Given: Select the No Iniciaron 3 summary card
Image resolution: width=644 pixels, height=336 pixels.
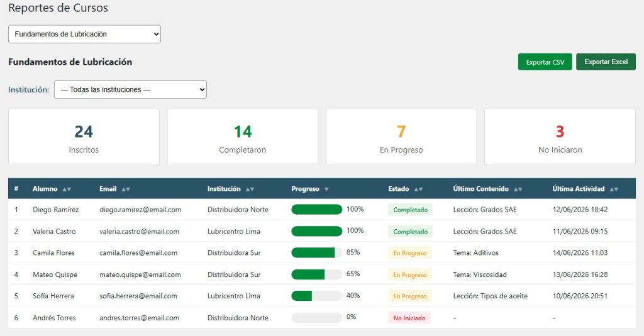Looking at the screenshot, I should 560,137.
